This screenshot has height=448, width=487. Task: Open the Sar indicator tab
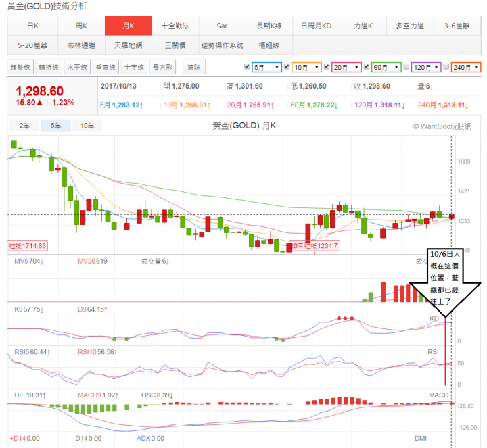tap(223, 26)
